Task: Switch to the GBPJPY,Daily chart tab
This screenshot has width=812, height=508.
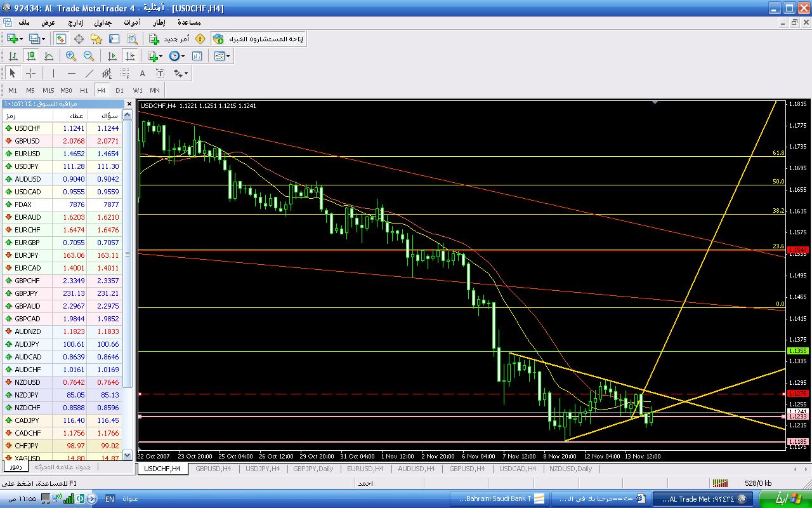Action: coord(313,469)
